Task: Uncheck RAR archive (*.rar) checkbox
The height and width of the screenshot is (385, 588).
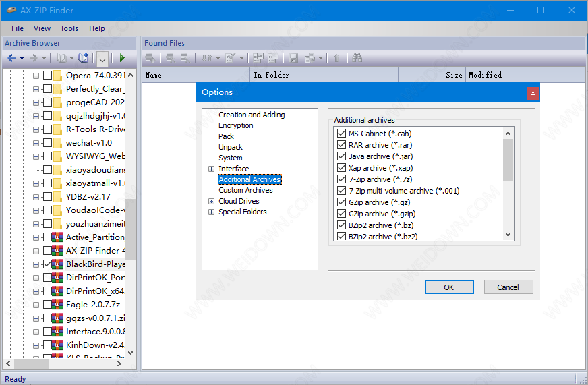Action: [x=341, y=145]
